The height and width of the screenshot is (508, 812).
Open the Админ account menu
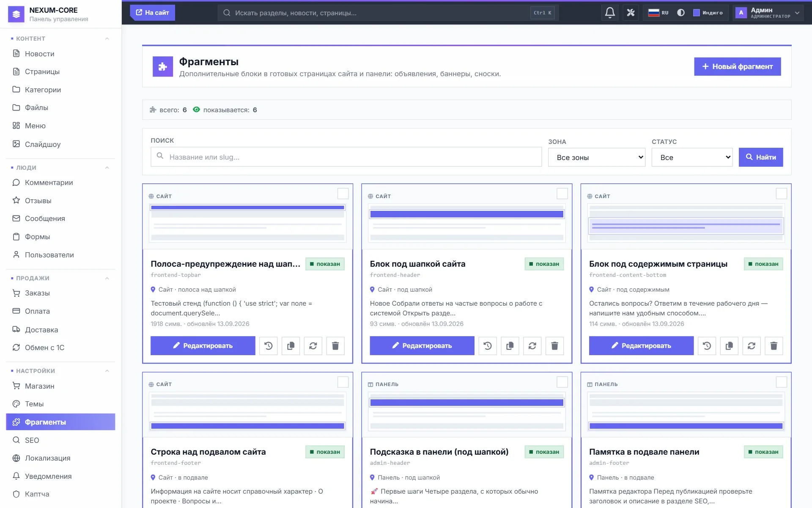768,13
